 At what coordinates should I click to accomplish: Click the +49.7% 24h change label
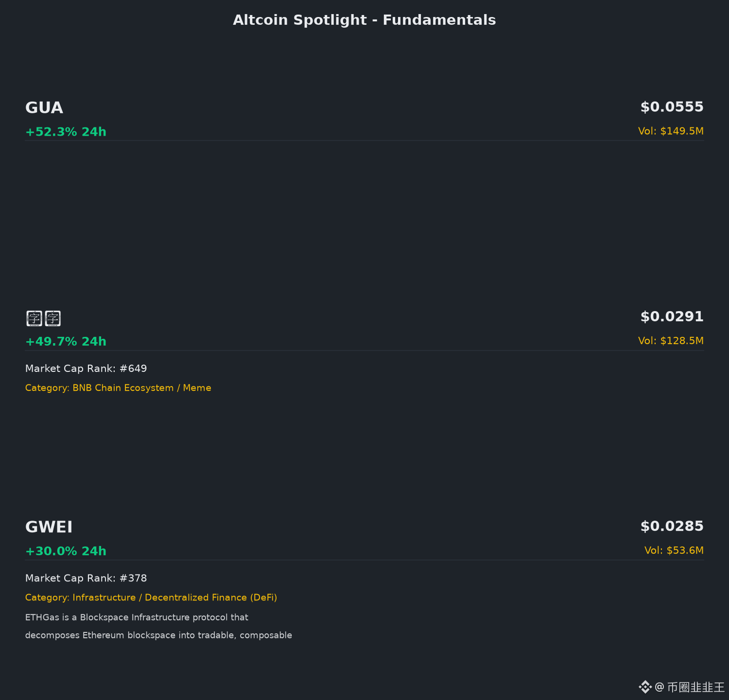click(66, 341)
